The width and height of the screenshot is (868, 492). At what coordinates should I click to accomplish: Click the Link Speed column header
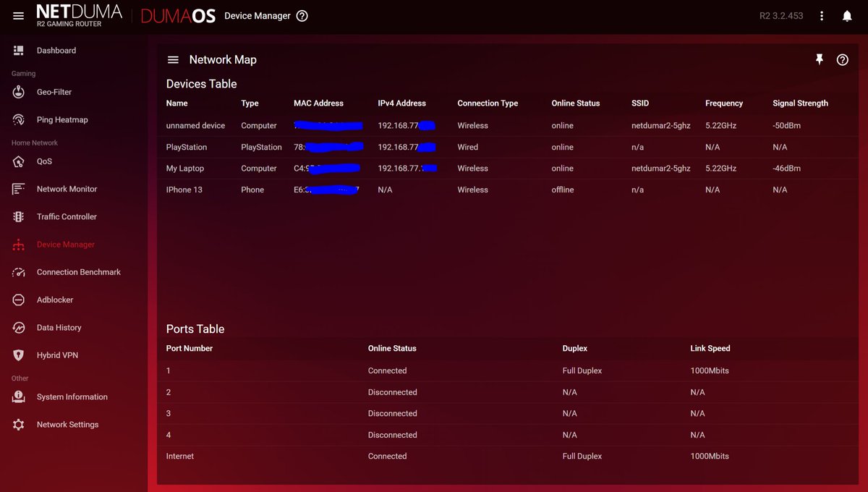pos(710,348)
